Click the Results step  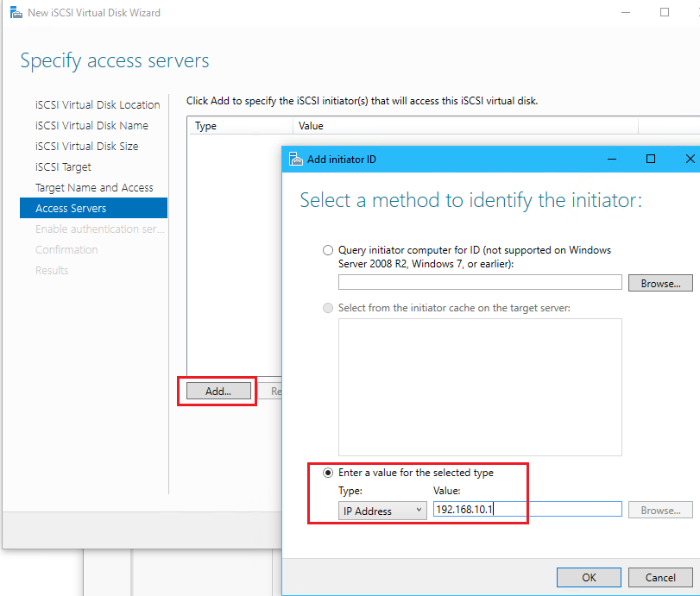pyautogui.click(x=52, y=271)
